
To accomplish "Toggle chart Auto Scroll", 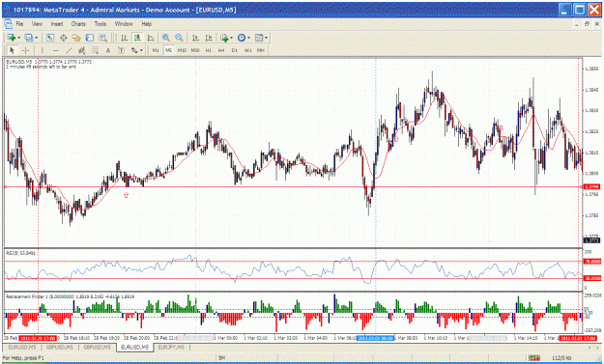I will point(195,38).
